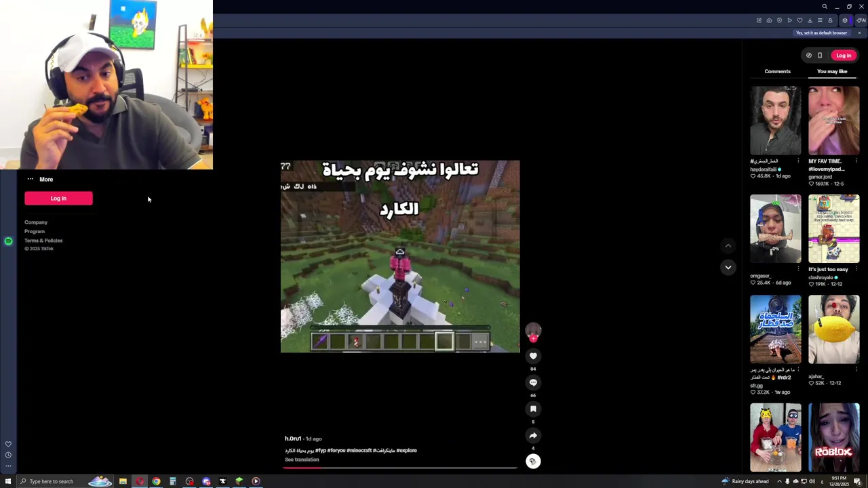The image size is (868, 488).
Task: Open sfr.gg suggested video thumbnail
Action: pyautogui.click(x=775, y=329)
